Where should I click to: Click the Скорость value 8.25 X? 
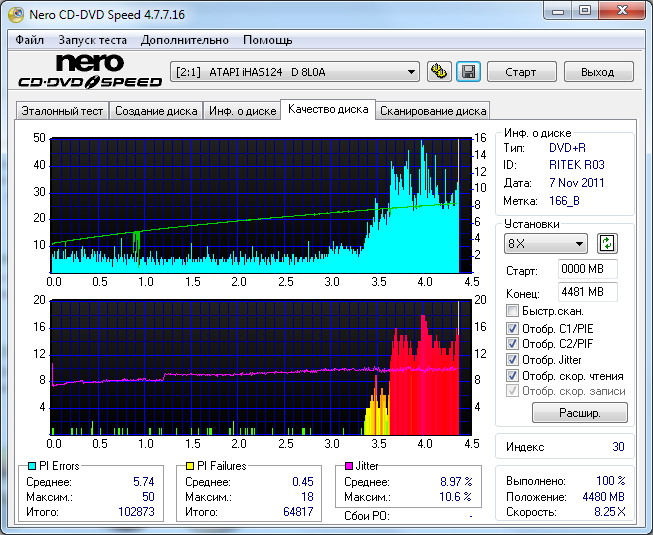click(x=610, y=512)
